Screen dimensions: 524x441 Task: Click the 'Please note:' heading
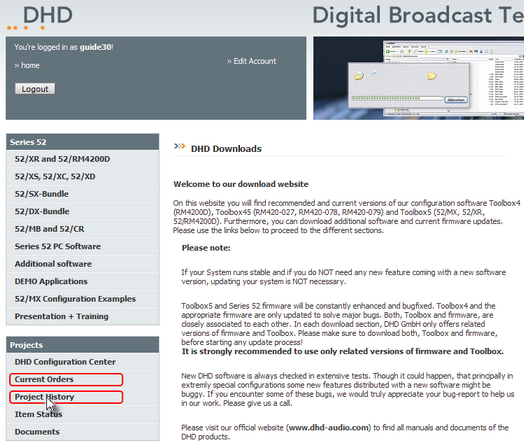click(206, 248)
